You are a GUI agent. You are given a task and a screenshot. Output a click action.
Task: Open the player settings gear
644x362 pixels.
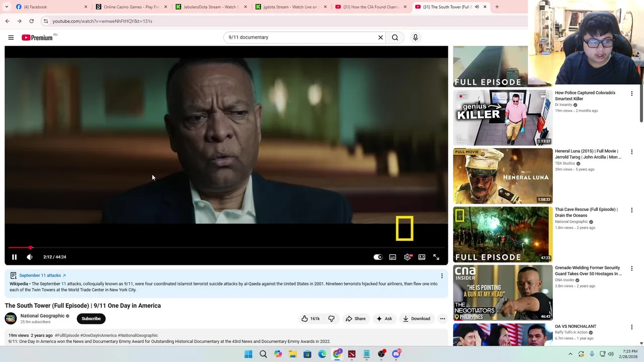click(408, 257)
